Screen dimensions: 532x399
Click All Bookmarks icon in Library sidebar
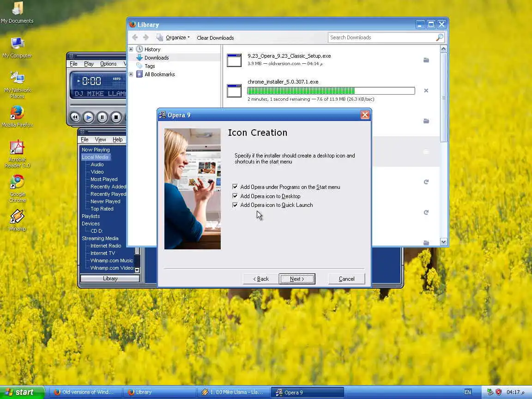tap(139, 74)
